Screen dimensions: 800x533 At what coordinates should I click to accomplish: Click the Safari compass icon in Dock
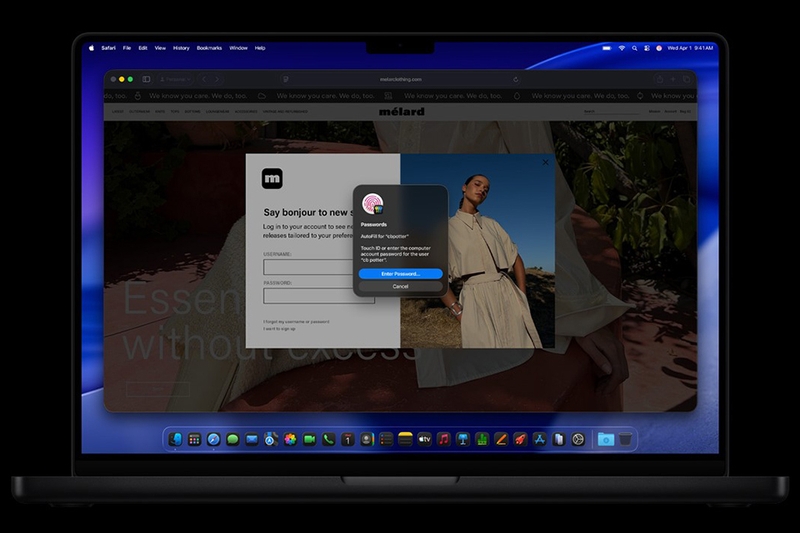point(214,439)
